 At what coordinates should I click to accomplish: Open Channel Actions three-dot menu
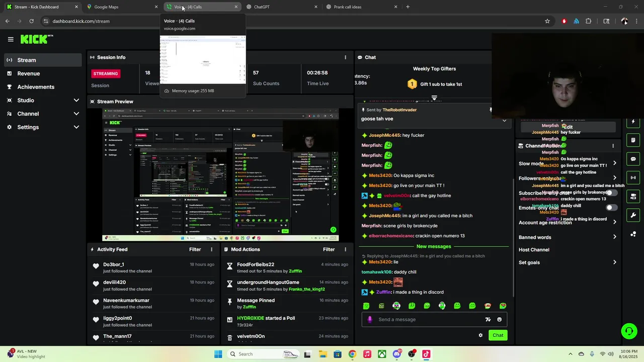tap(613, 146)
